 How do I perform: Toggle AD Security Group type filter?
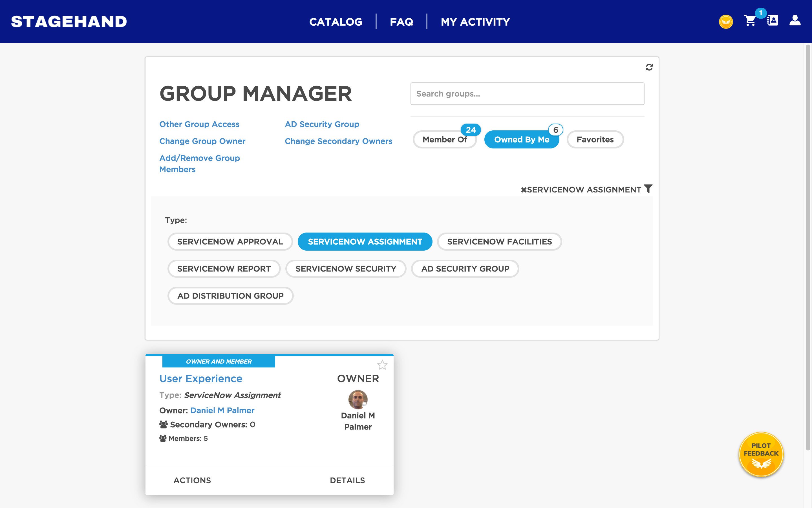pos(465,269)
